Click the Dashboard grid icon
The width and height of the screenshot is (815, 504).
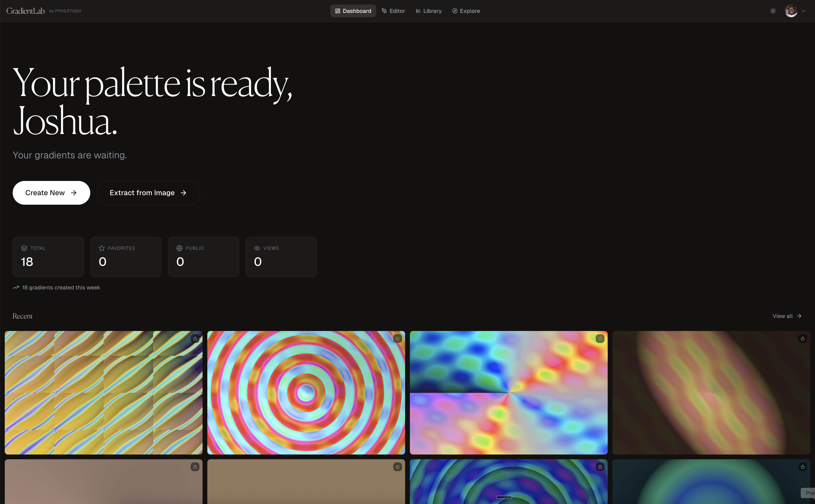point(337,11)
